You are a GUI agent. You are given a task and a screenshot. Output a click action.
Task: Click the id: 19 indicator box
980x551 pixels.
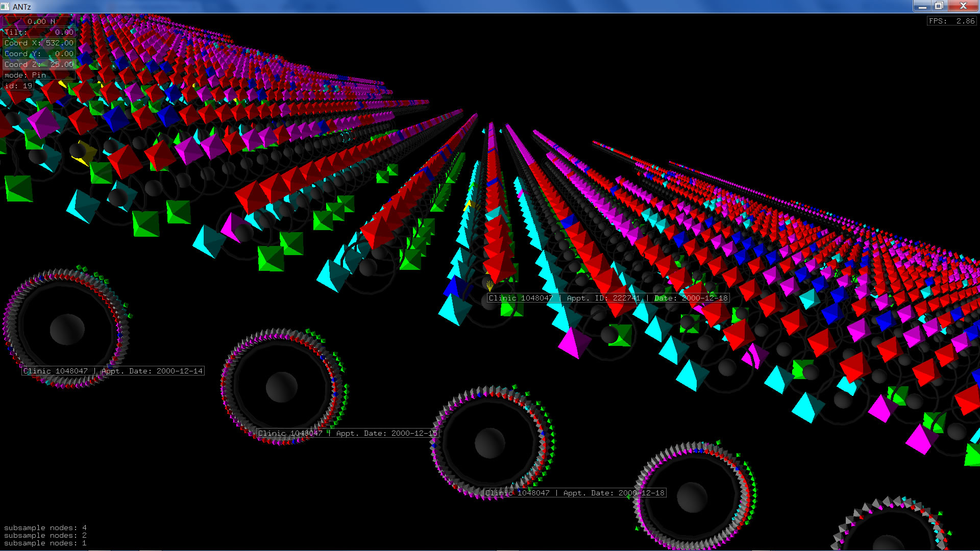18,86
